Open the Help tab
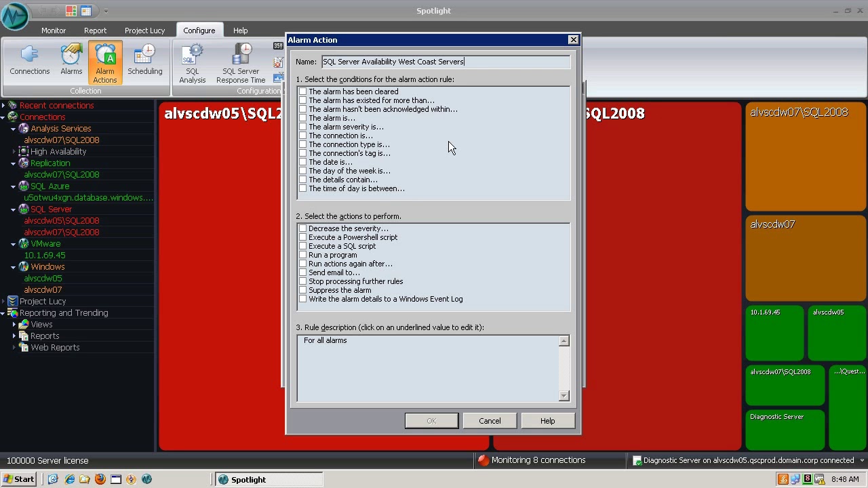868x488 pixels. pyautogui.click(x=240, y=30)
